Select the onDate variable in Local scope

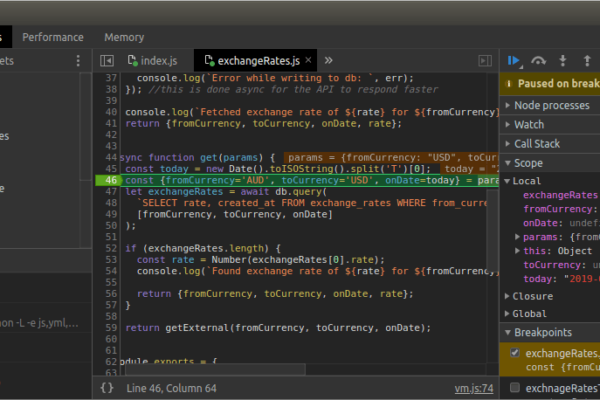560,223
